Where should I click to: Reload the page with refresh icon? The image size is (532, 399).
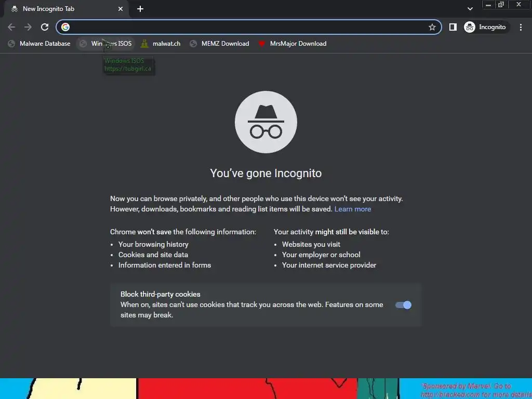point(45,27)
